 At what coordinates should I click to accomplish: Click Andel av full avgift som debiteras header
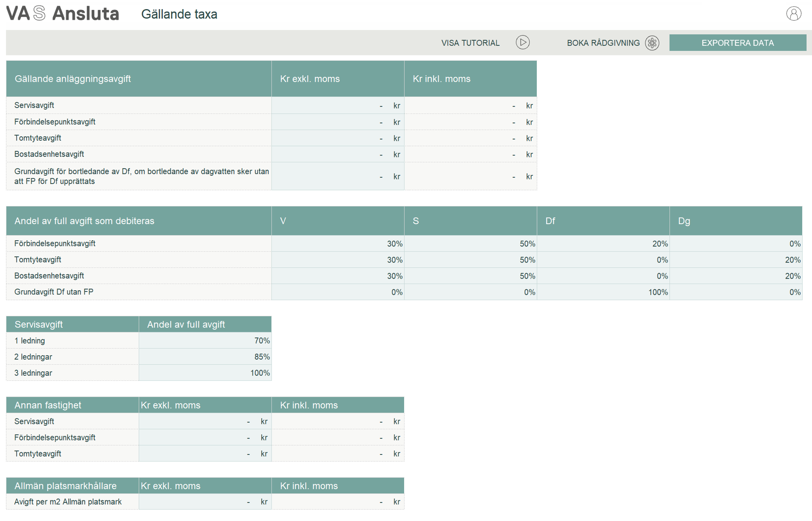coord(139,221)
